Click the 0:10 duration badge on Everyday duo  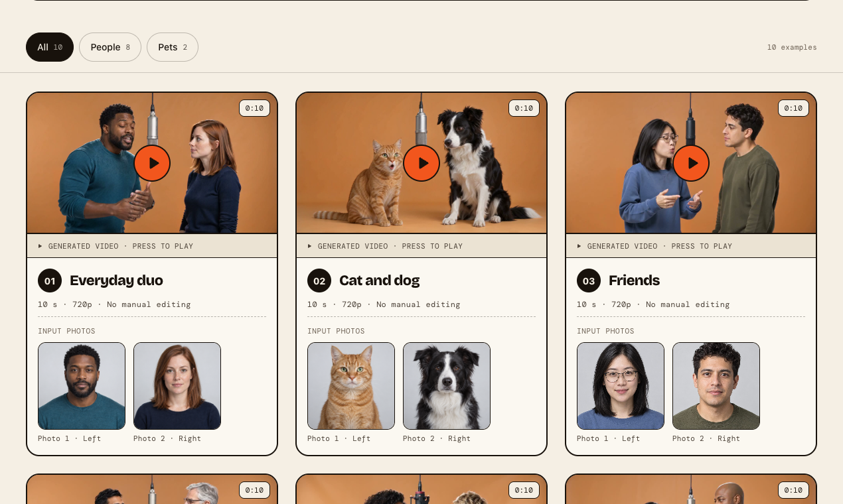(254, 108)
